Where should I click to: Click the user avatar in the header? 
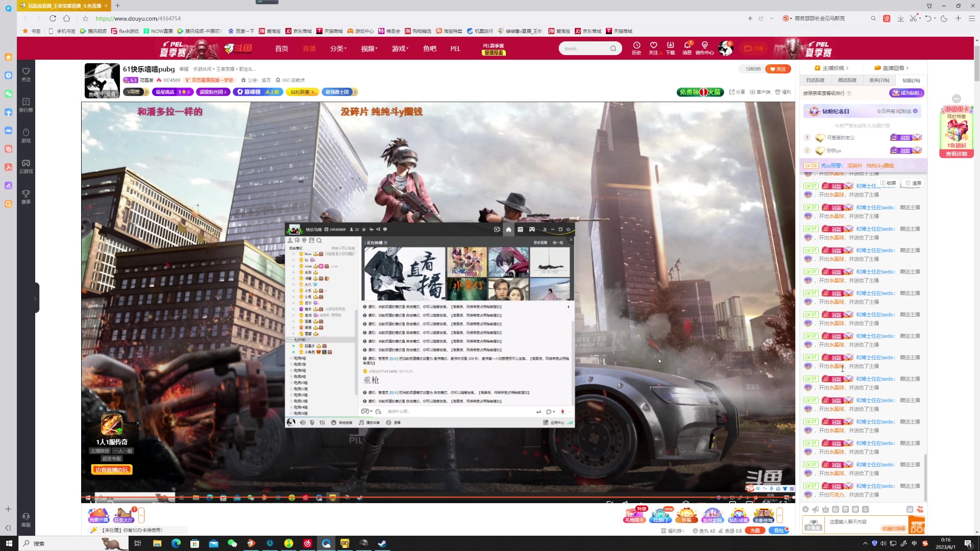(x=725, y=48)
